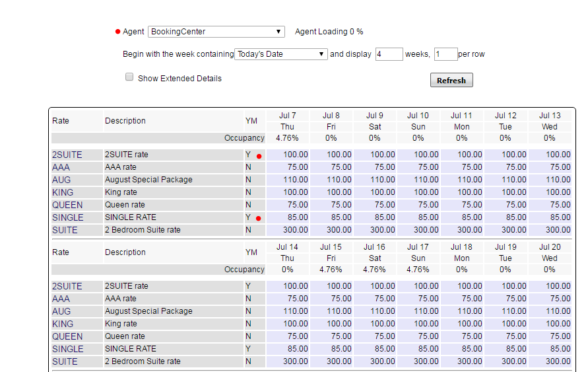Click 2SUITE rate cell for Jul 14
588x372 pixels.
288,286
